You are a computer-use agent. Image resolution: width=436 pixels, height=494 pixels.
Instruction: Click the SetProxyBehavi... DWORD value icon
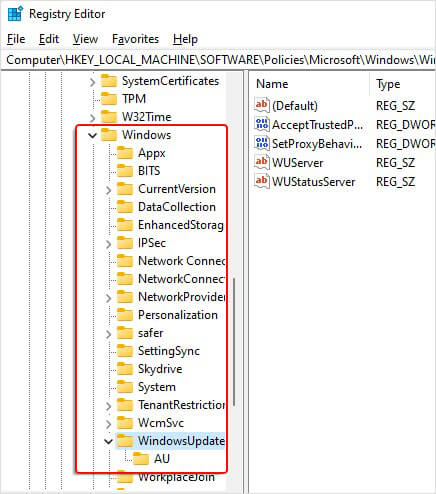coord(262,143)
